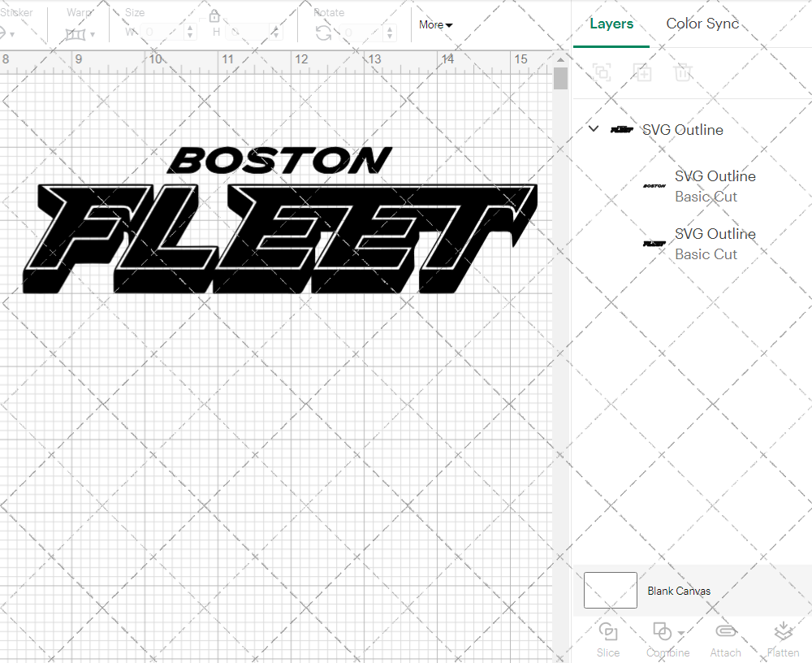This screenshot has height=663, width=812.
Task: Select the Attach tool
Action: pos(725,638)
